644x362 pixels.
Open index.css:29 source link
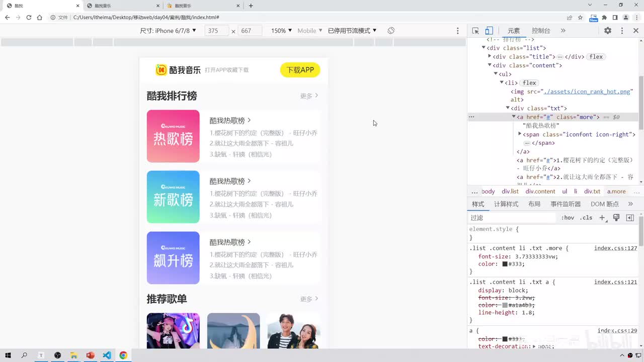click(x=617, y=331)
